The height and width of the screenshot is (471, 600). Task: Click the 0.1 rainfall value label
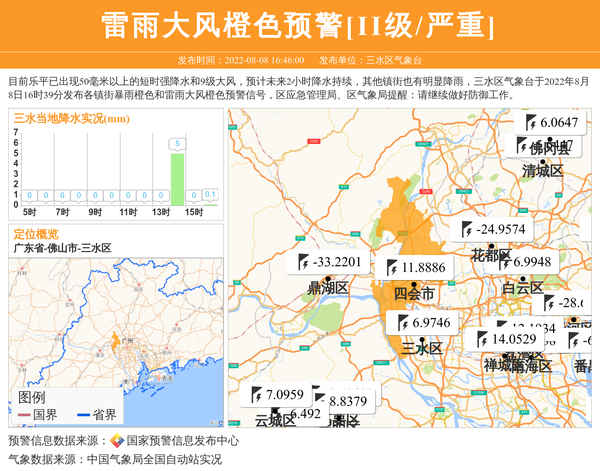click(209, 194)
